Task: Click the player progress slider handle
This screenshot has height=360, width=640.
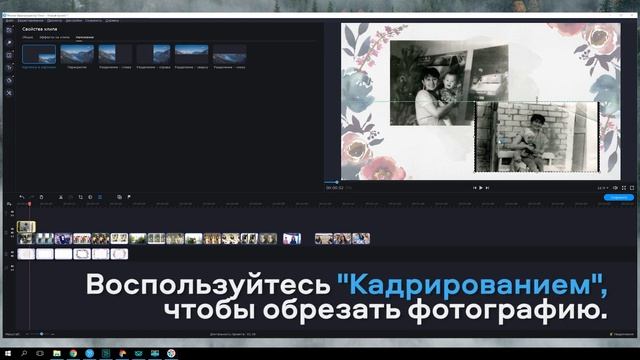Action: coord(337,182)
